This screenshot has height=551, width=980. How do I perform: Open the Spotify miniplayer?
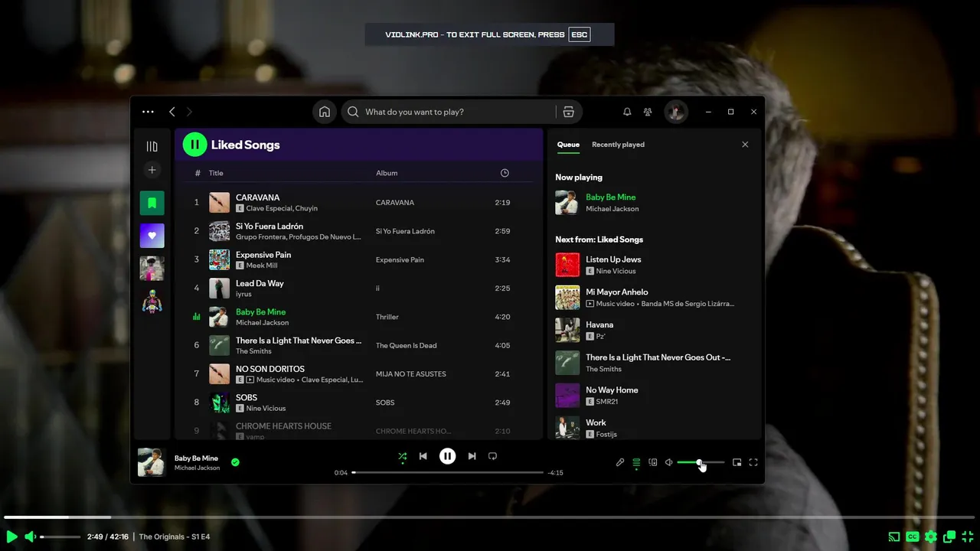click(x=737, y=462)
